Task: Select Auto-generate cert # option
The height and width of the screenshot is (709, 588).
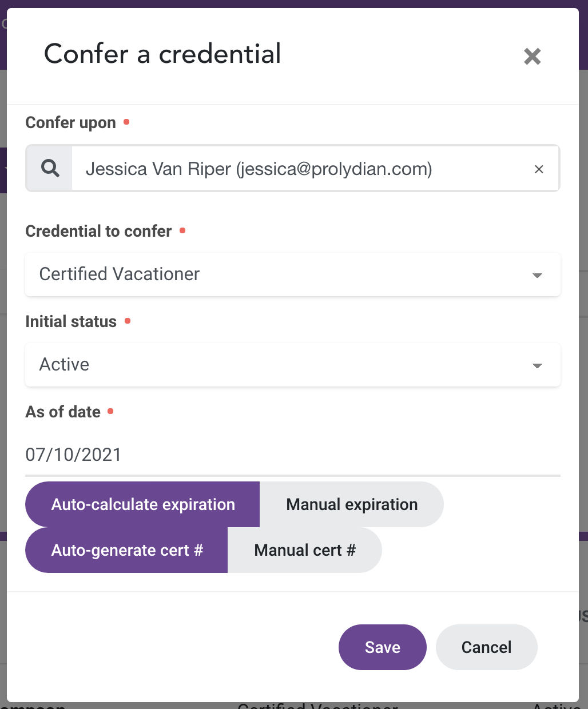Action: pyautogui.click(x=127, y=550)
